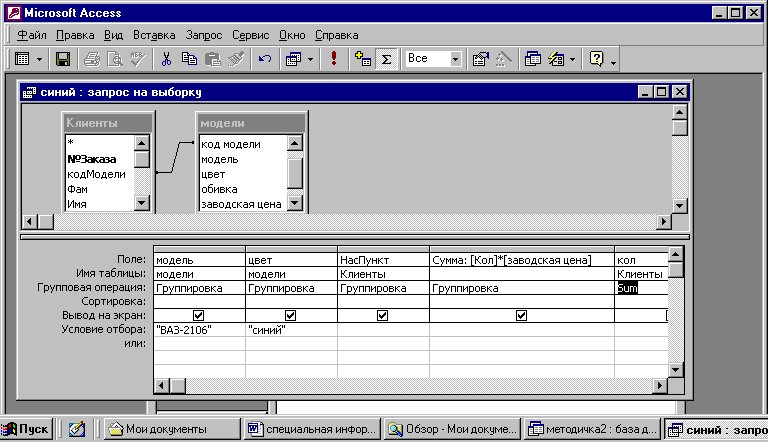Viewport: 768px width, 442px height.
Task: Expand the Query Type dropdown arrow
Action: (311, 59)
